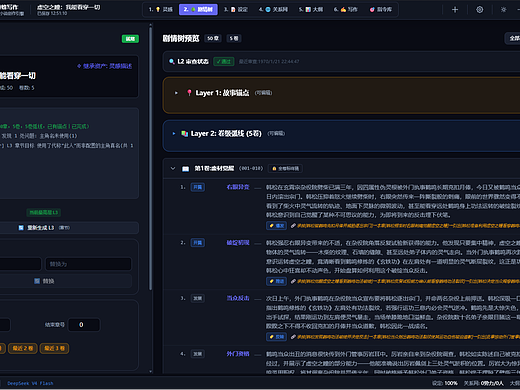Click the pencil badge under chapter 3 summary

tap(276, 337)
